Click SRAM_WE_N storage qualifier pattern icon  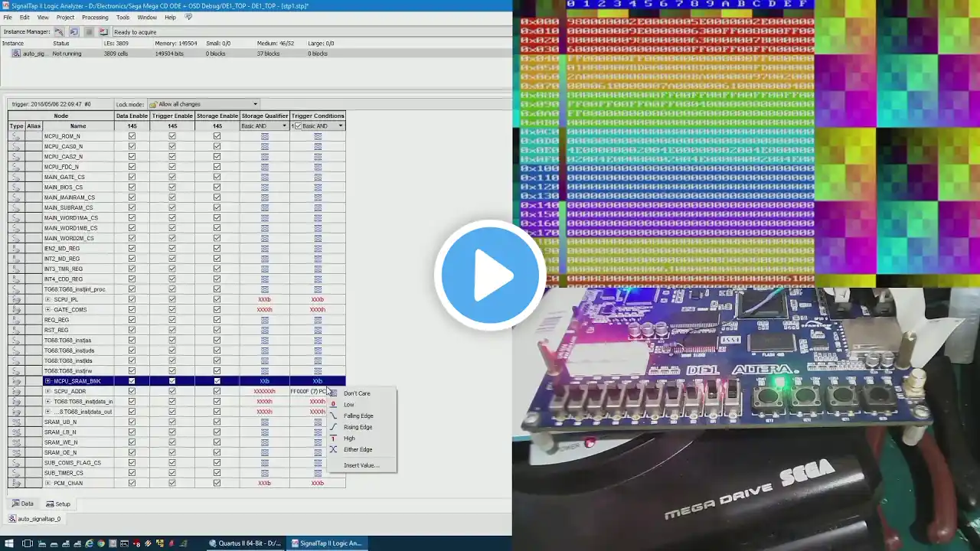(x=264, y=442)
